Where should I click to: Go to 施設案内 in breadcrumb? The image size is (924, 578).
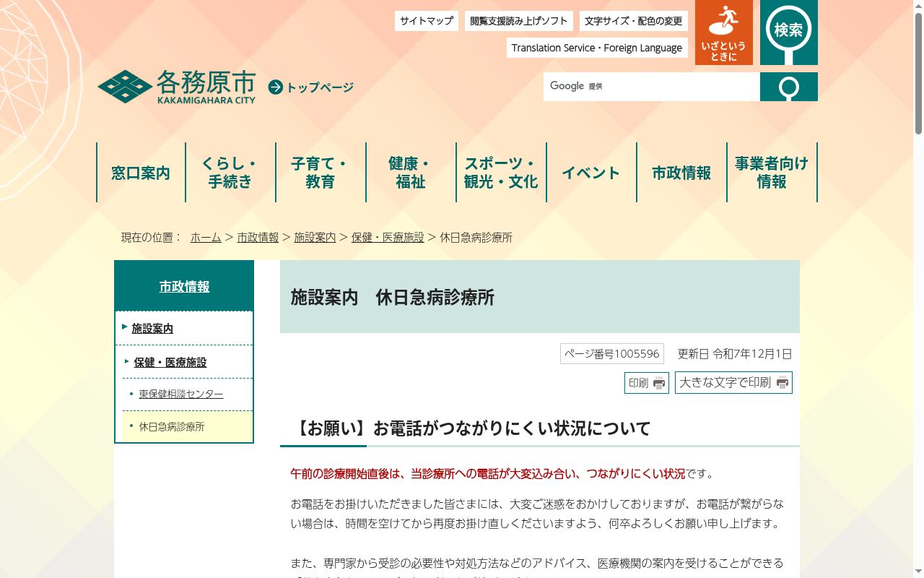tap(315, 237)
